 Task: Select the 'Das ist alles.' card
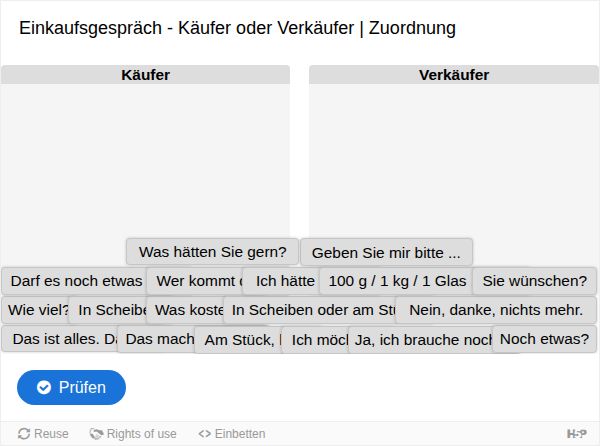tap(60, 339)
